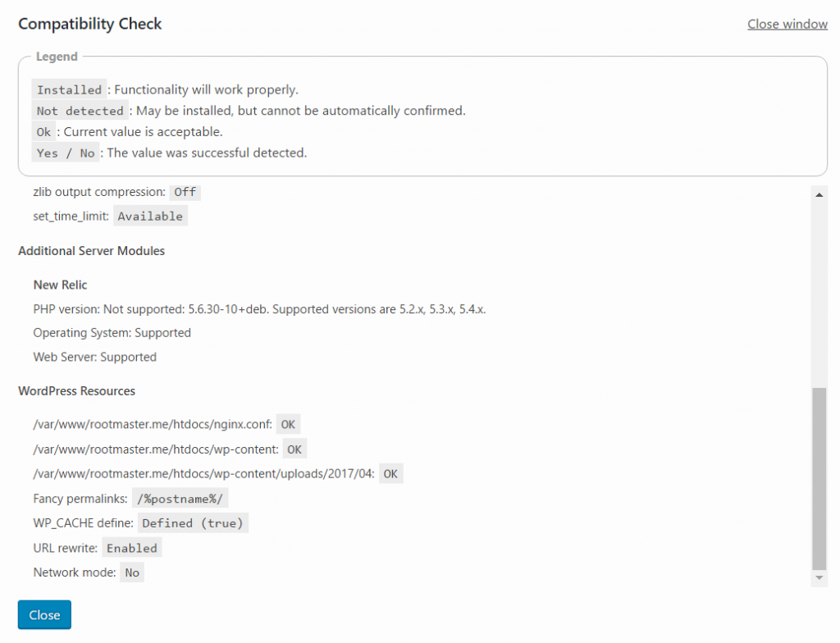Click the Yes / No legend badge
This screenshot has height=643, width=840.
tap(66, 153)
